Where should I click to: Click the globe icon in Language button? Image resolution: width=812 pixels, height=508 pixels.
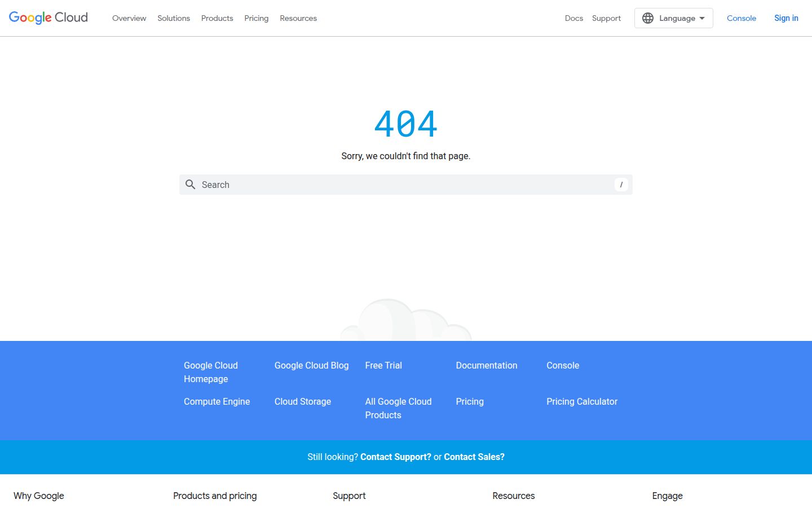click(x=648, y=18)
